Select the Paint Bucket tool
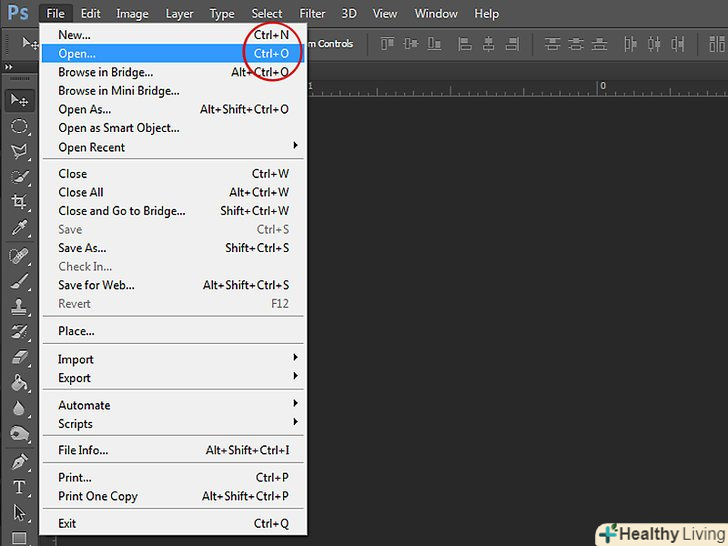The width and height of the screenshot is (728, 546). [19, 383]
